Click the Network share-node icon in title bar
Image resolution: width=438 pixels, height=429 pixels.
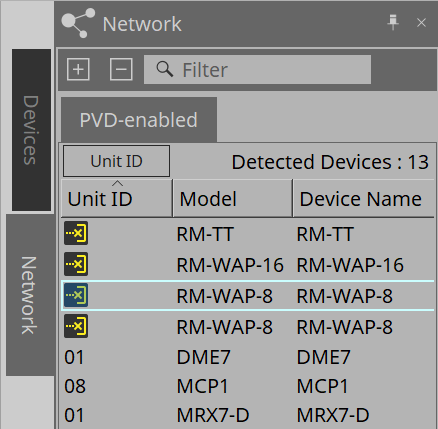coord(78,23)
